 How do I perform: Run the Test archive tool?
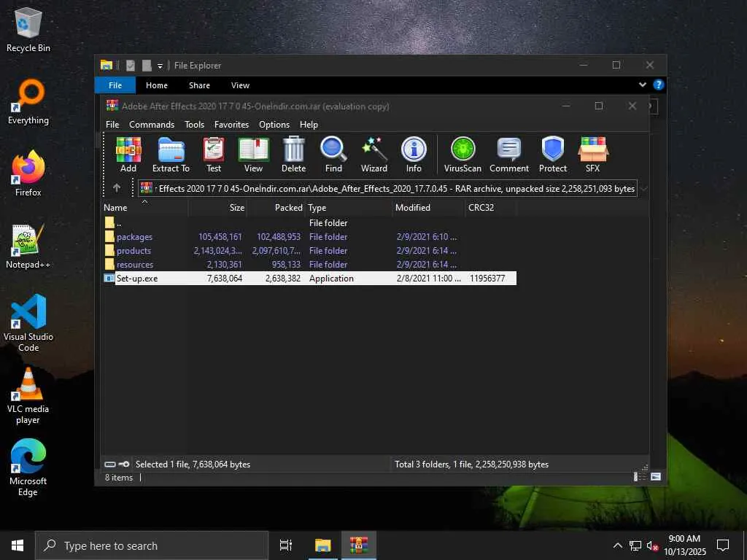(214, 155)
